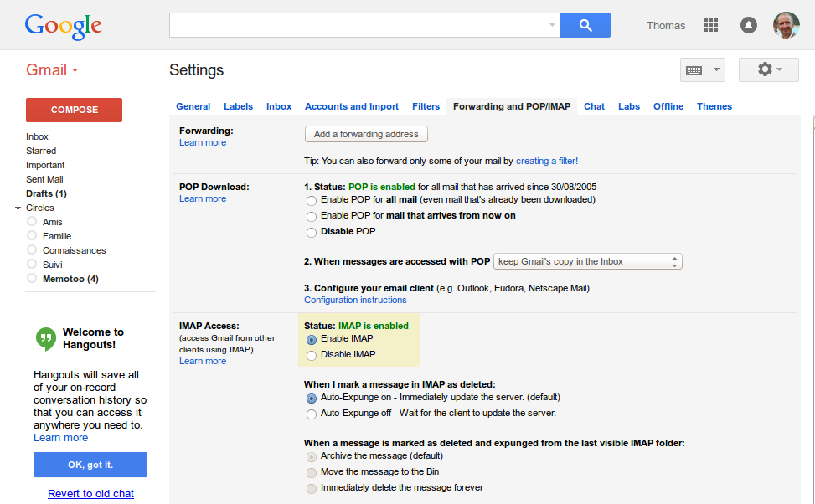Viewport: 815px width, 504px height.
Task: Collapse the Circles section
Action: pyautogui.click(x=18, y=208)
